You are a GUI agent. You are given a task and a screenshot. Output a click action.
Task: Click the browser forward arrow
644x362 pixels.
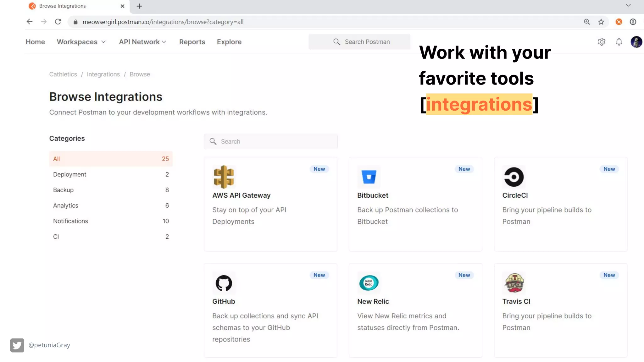coord(44,22)
